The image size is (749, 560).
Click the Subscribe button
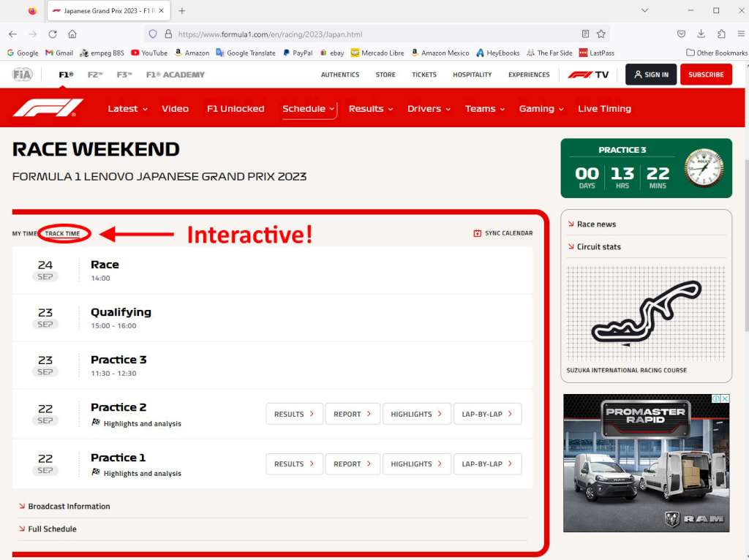(706, 75)
